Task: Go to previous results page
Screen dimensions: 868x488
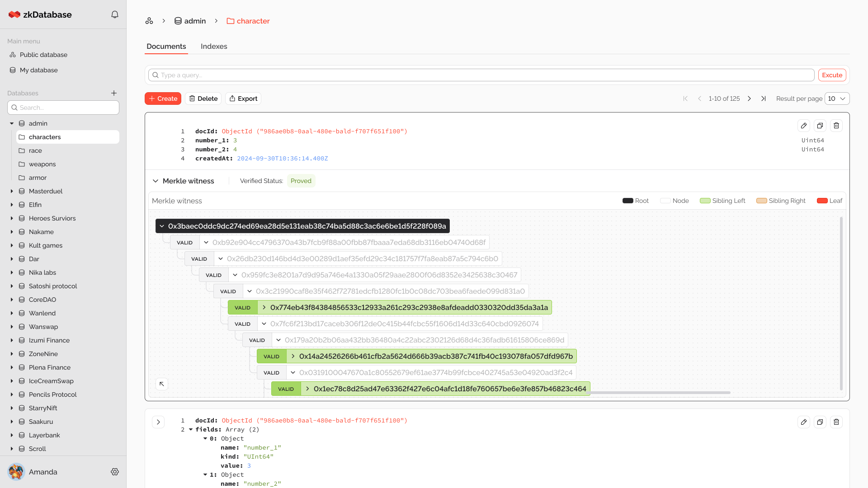Action: pyautogui.click(x=699, y=99)
